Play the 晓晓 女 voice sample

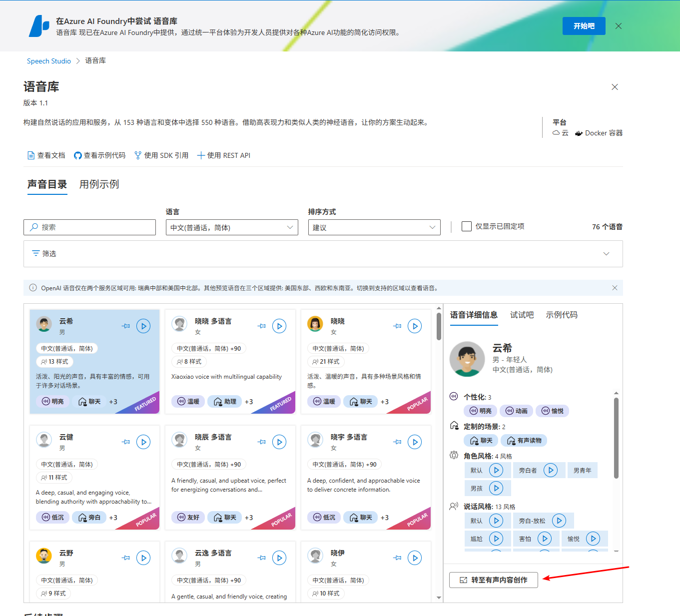(x=415, y=326)
